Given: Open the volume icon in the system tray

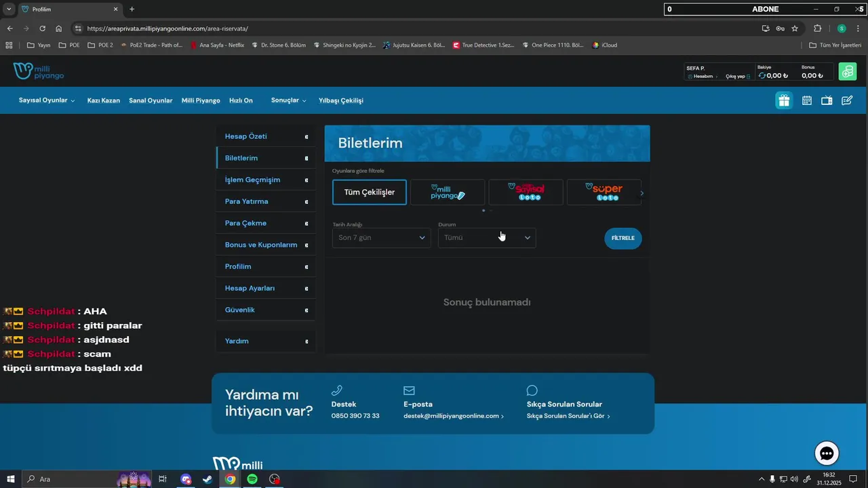Looking at the screenshot, I should pyautogui.click(x=794, y=479).
